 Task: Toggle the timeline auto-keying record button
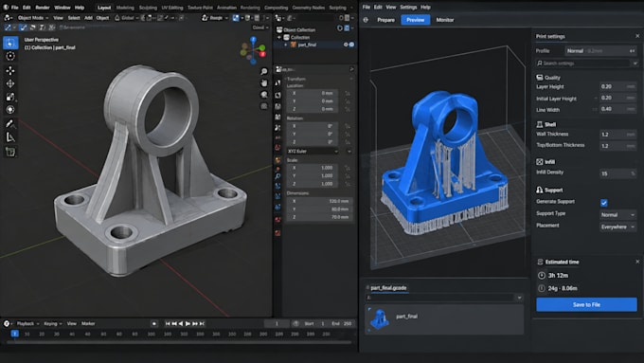coord(154,323)
